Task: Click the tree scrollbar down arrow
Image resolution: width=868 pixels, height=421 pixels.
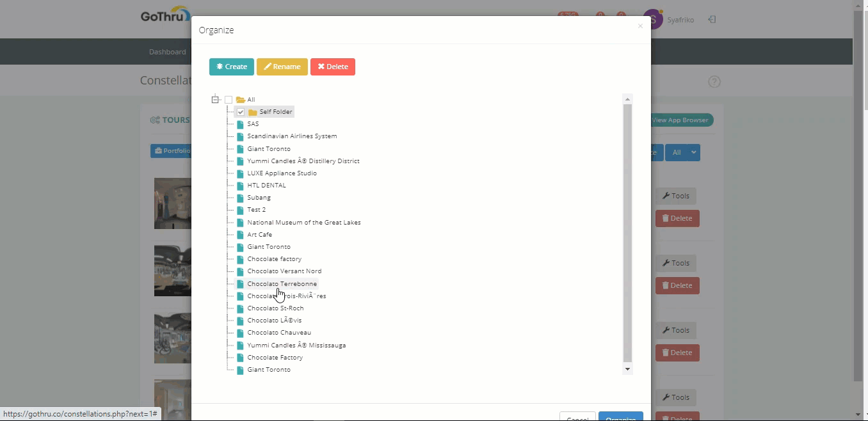Action: pyautogui.click(x=627, y=369)
